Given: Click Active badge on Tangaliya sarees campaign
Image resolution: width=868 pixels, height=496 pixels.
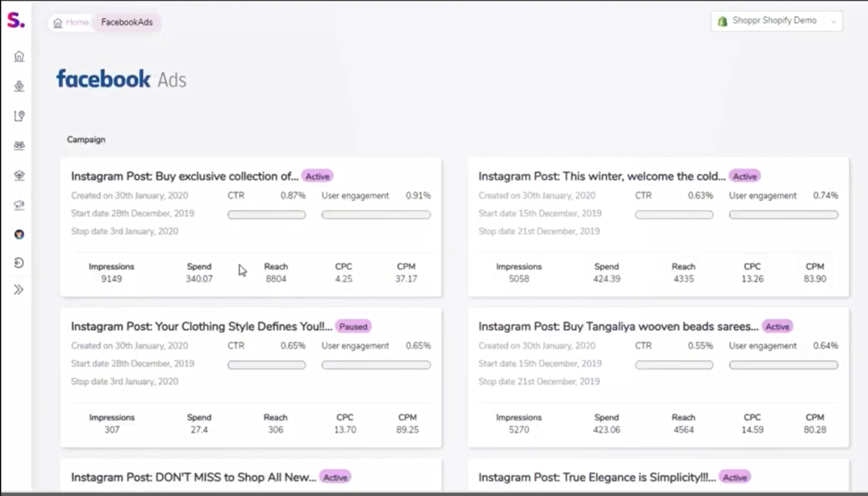Looking at the screenshot, I should (777, 326).
